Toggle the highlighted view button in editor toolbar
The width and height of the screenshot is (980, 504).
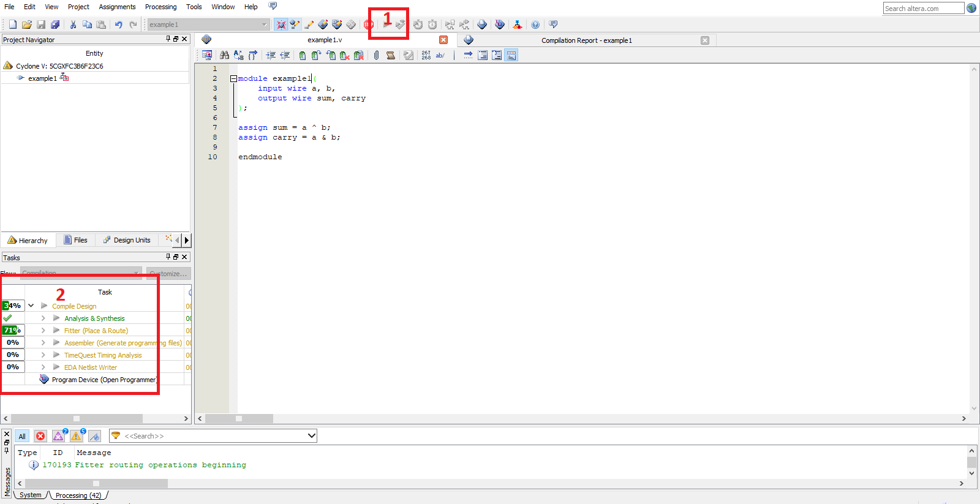pyautogui.click(x=511, y=55)
